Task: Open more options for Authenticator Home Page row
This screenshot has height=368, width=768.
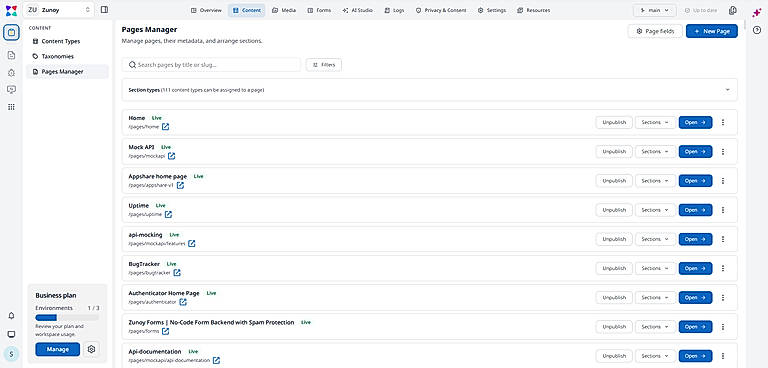Action: click(x=723, y=297)
